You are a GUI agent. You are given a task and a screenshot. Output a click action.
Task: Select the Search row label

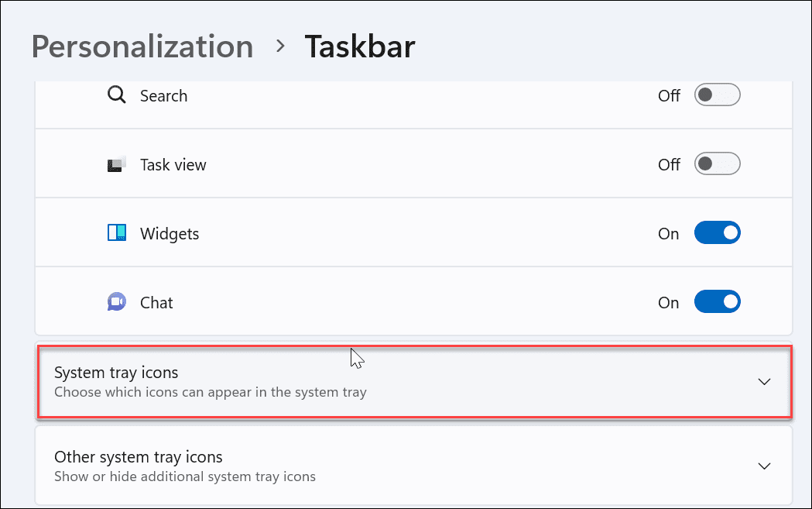(x=163, y=96)
